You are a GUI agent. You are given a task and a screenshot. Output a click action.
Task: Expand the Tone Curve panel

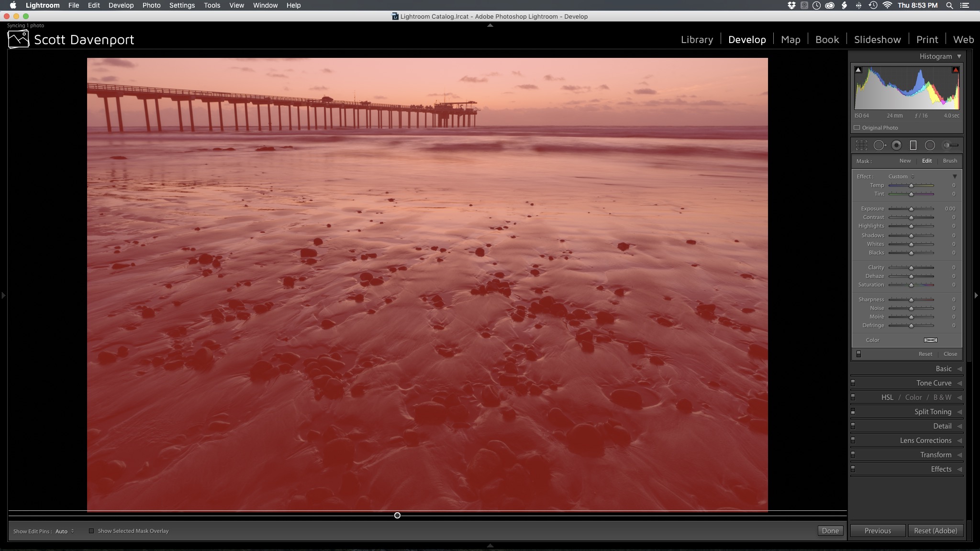pos(959,383)
